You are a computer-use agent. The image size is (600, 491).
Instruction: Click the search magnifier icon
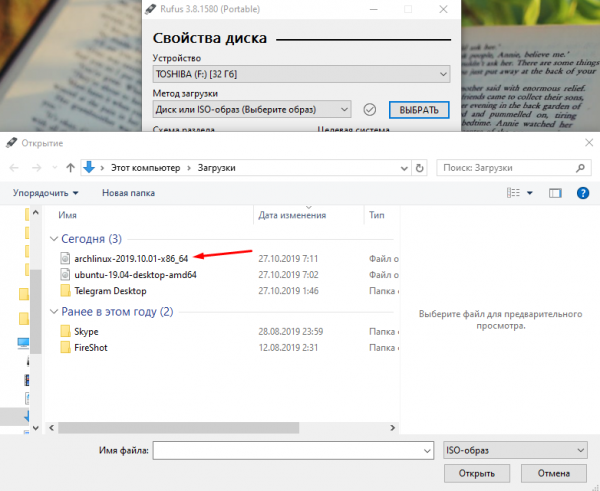coord(580,168)
